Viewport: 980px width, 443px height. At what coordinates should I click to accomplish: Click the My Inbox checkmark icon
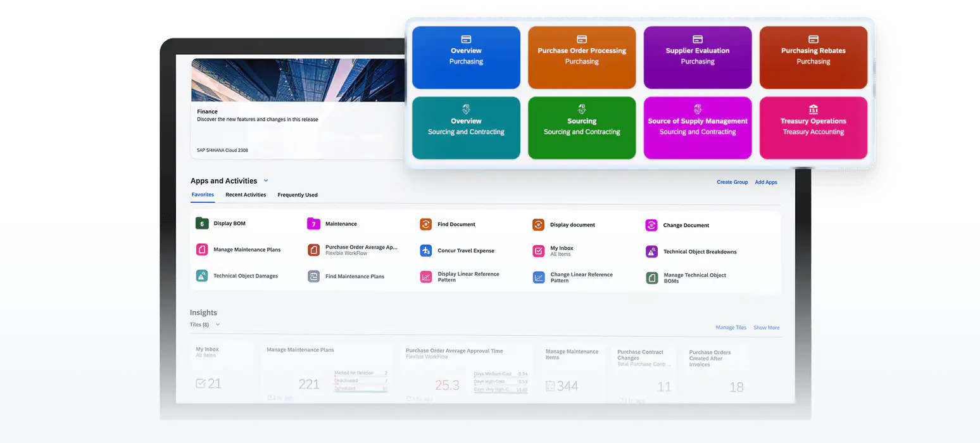pos(538,251)
